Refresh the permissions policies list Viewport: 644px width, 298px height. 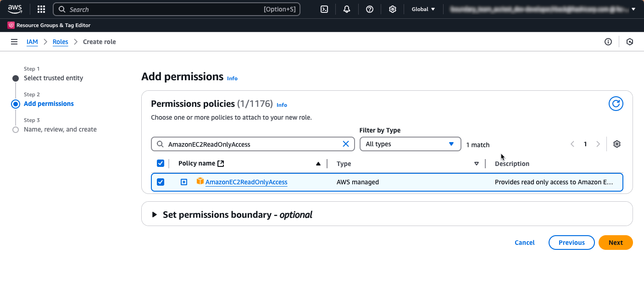tap(616, 104)
